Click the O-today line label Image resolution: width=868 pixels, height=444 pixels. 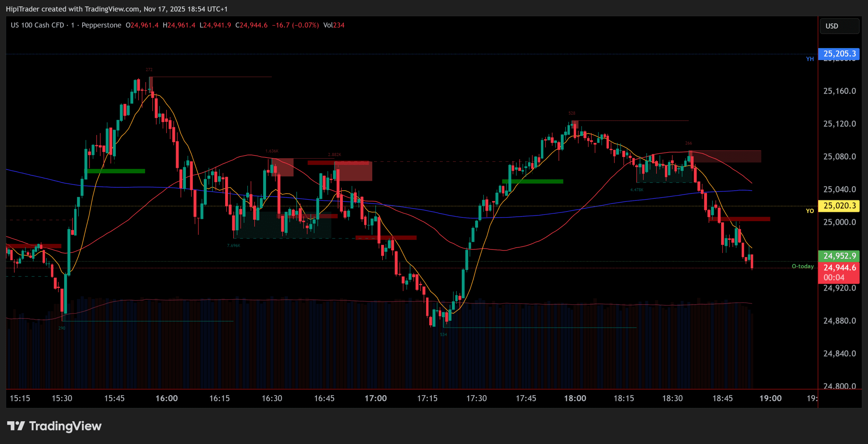(x=802, y=266)
